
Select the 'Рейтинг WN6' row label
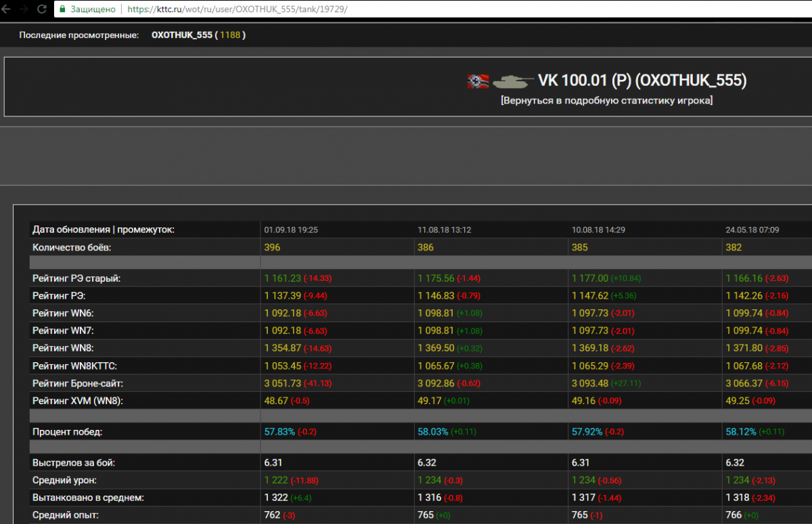pyautogui.click(x=63, y=313)
